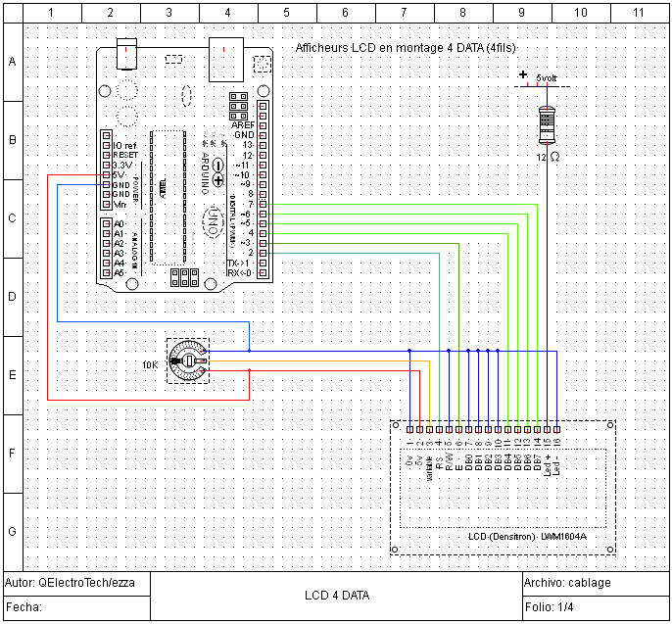This screenshot has width=672, height=624.
Task: Click the red 5V wire left of Arduino
Action: point(48,287)
